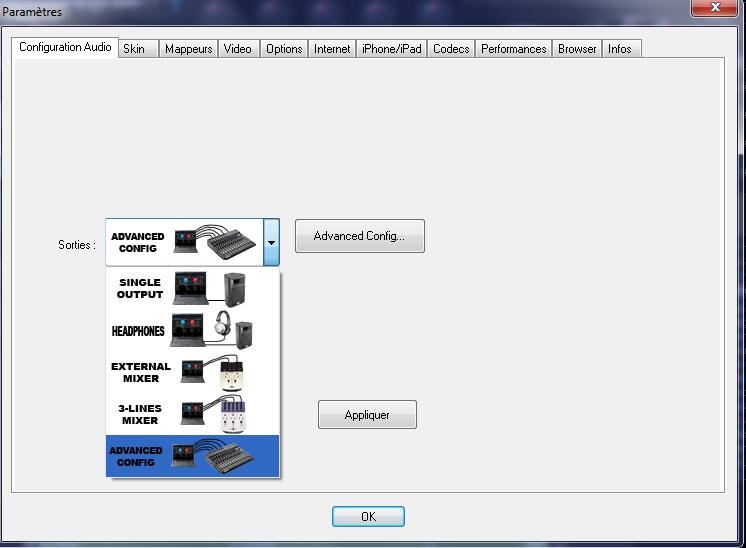Choose the Headphones output configuration

tap(192, 331)
